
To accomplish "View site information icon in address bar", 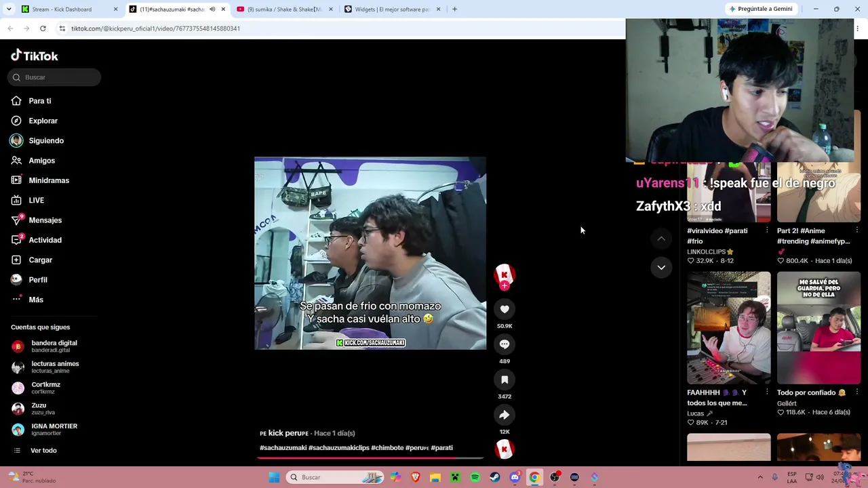I will click(x=62, y=28).
